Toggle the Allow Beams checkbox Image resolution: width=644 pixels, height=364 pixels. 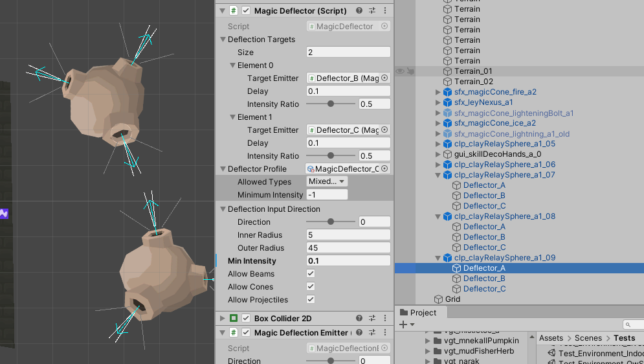point(311,274)
